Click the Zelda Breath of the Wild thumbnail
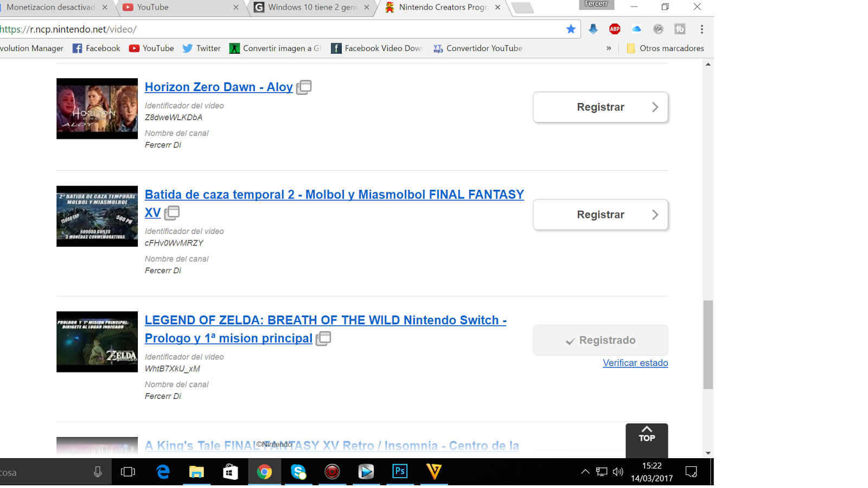The height and width of the screenshot is (488, 868). [x=97, y=342]
